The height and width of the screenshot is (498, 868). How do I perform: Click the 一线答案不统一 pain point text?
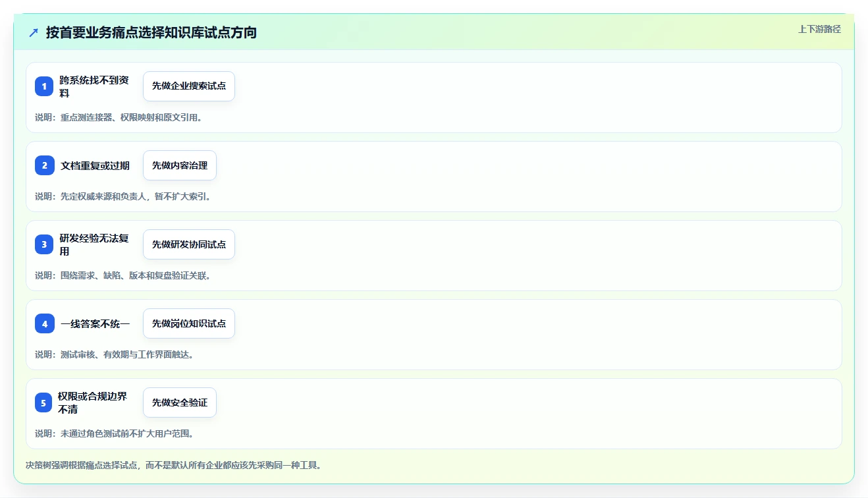(x=95, y=323)
